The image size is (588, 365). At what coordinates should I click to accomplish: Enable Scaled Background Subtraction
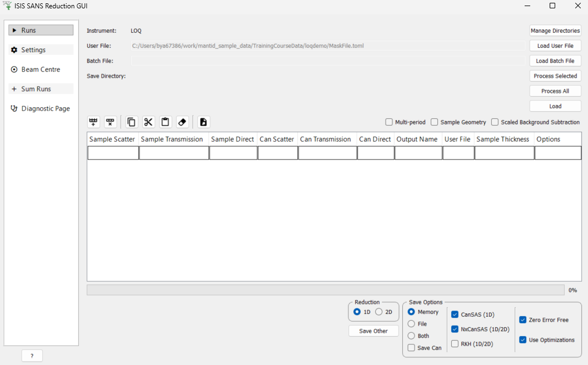(x=495, y=122)
